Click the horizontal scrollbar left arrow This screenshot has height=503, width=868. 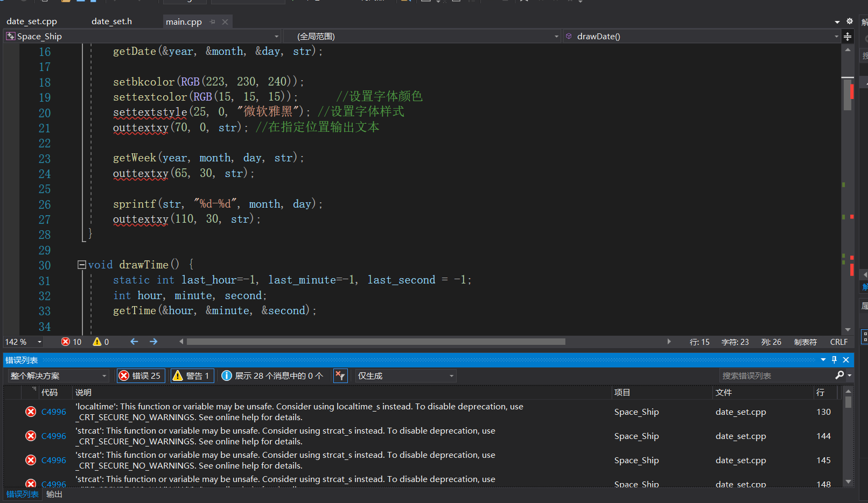click(181, 342)
